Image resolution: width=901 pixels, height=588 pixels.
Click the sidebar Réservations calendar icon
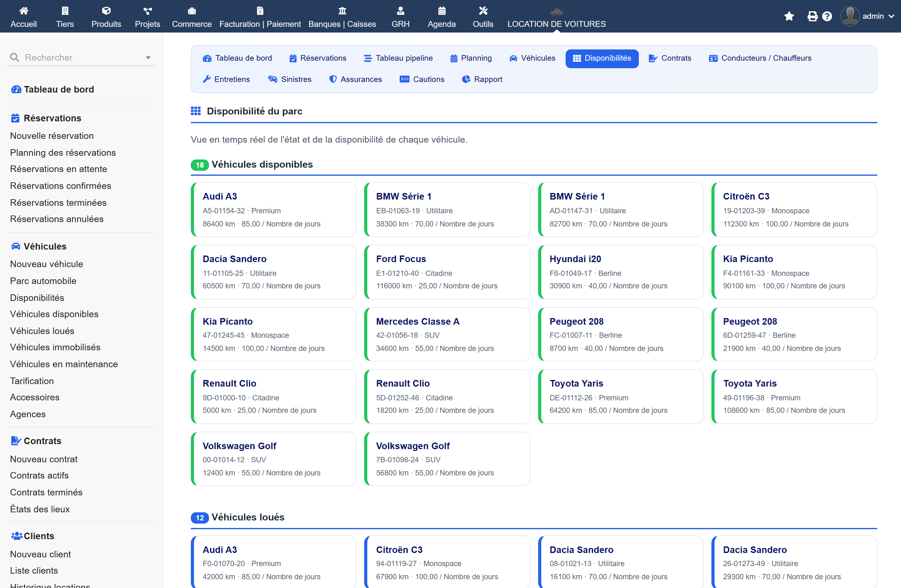click(15, 118)
